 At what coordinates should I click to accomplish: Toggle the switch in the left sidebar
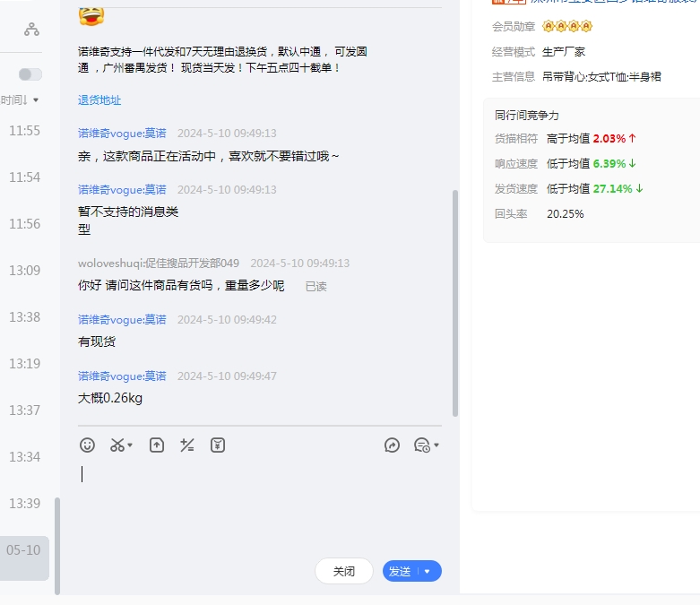pyautogui.click(x=30, y=74)
